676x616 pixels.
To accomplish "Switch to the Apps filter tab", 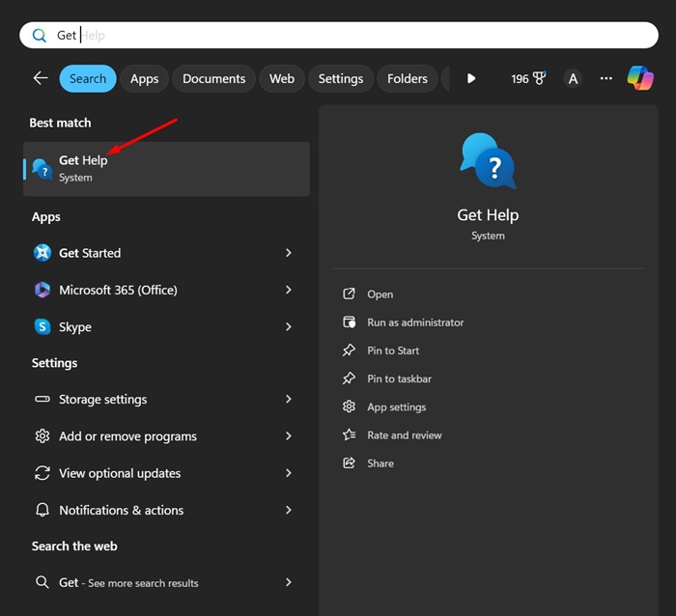I will point(145,78).
